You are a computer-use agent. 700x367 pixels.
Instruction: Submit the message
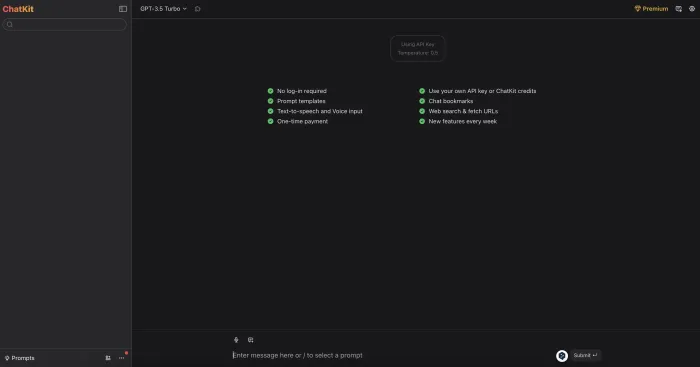point(585,355)
